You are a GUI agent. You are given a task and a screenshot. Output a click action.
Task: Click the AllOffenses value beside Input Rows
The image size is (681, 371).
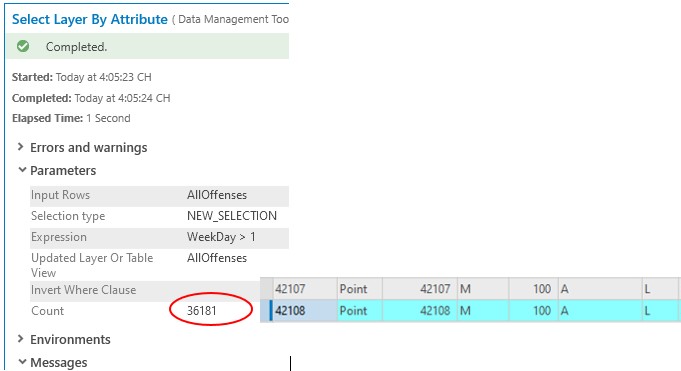click(x=217, y=195)
